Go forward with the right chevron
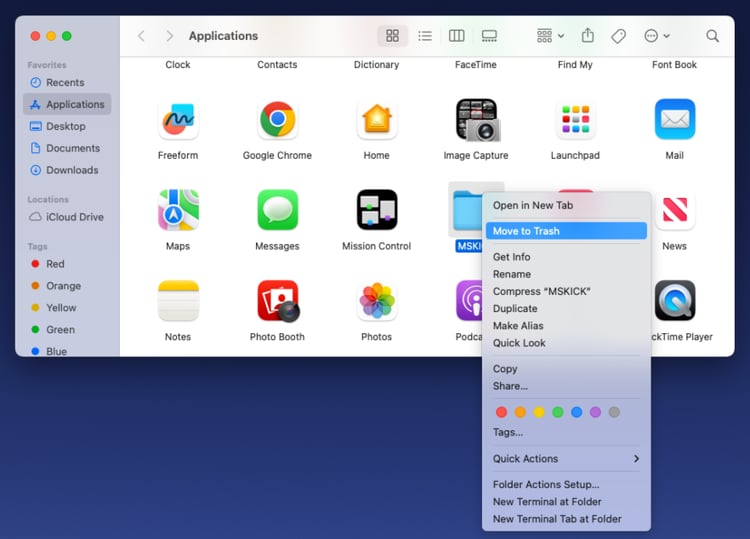The height and width of the screenshot is (539, 750). coord(169,36)
